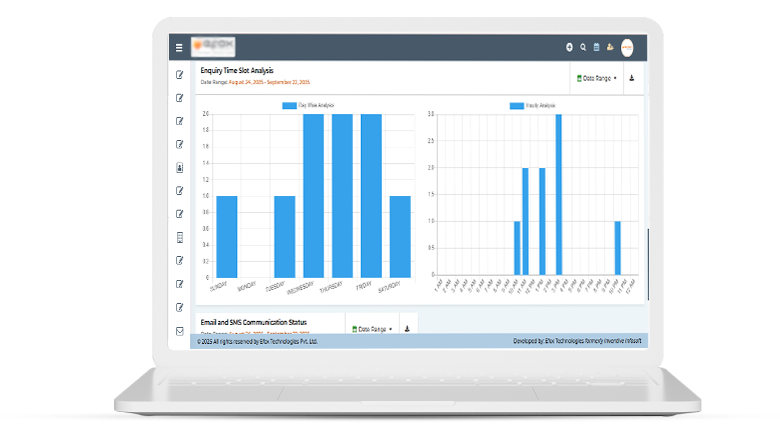Click the orange Enquiry date range text

[269, 82]
